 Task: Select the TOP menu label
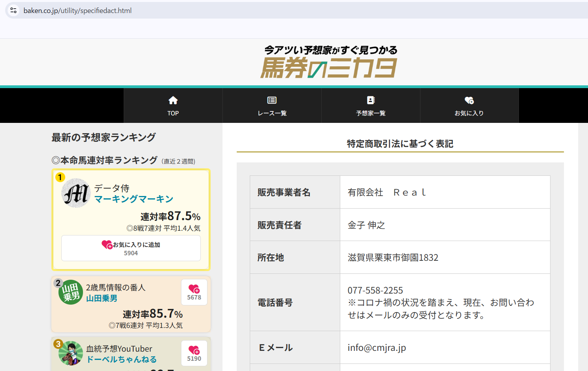pos(173,113)
